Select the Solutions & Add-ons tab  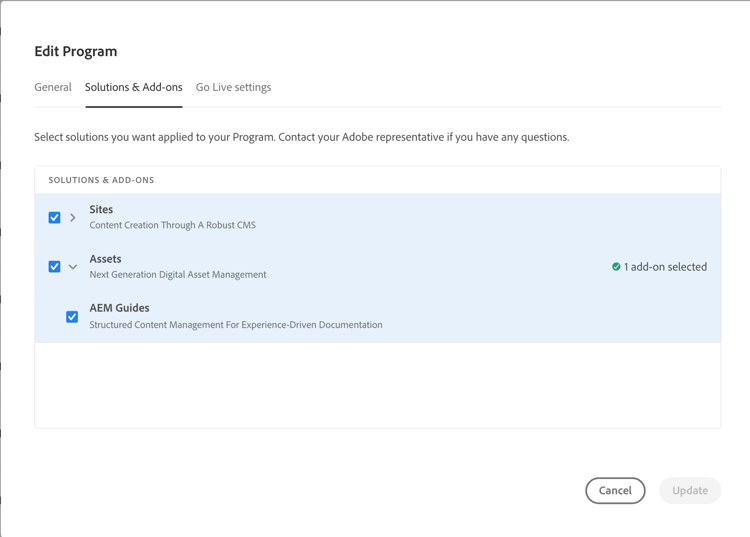point(133,87)
